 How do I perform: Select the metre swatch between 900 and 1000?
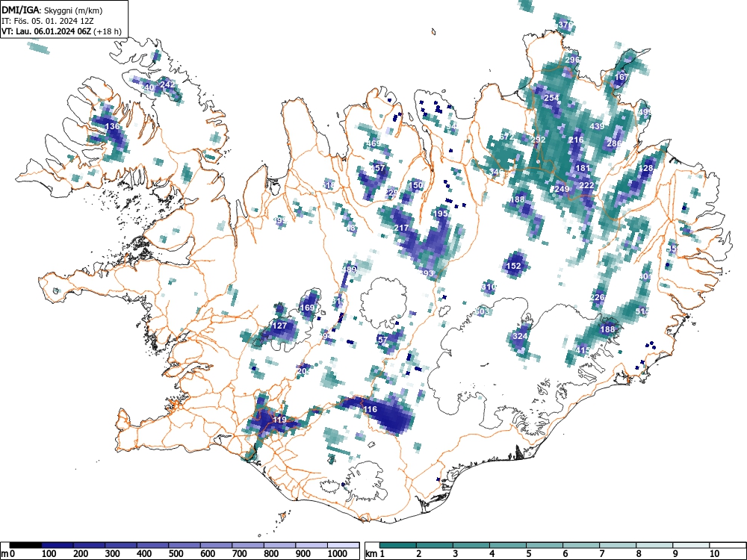point(311,545)
